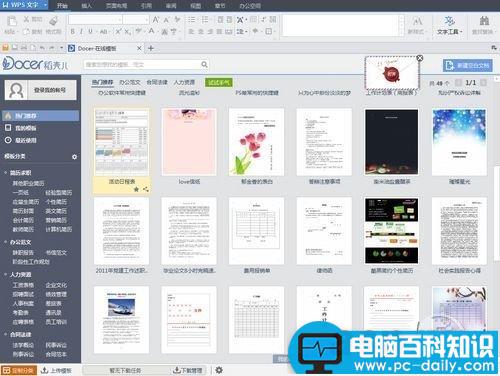Toggle Bold formatting
500x376 pixels.
(73, 32)
